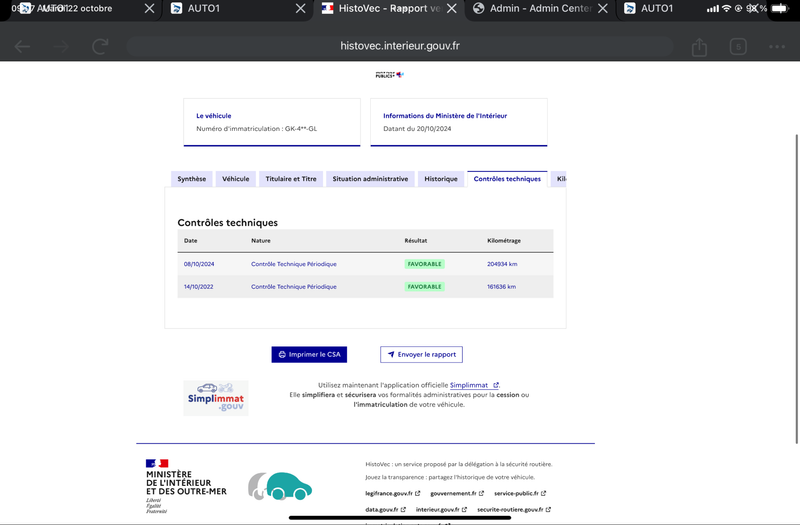
Task: Select the HistoVec - Rapport tab
Action: coord(381,8)
